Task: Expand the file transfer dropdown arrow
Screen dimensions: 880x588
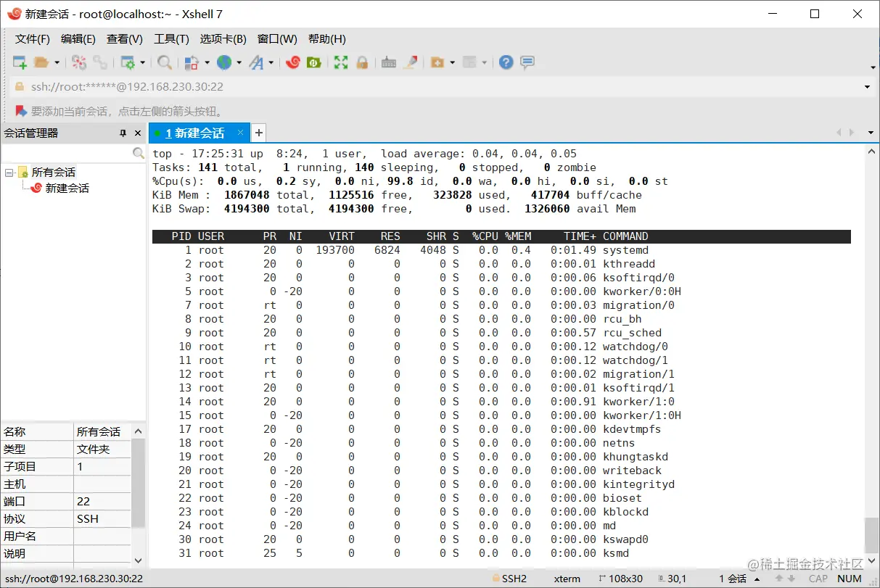Action: [207, 63]
